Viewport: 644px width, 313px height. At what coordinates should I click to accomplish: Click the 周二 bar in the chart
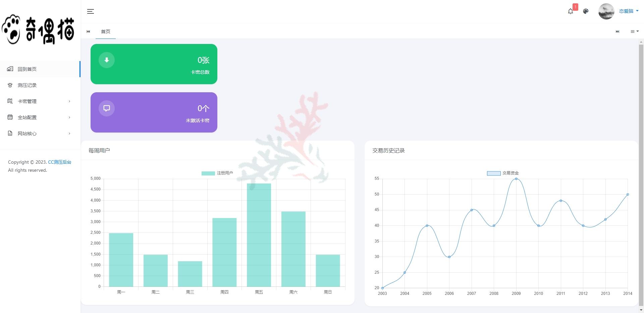(156, 271)
